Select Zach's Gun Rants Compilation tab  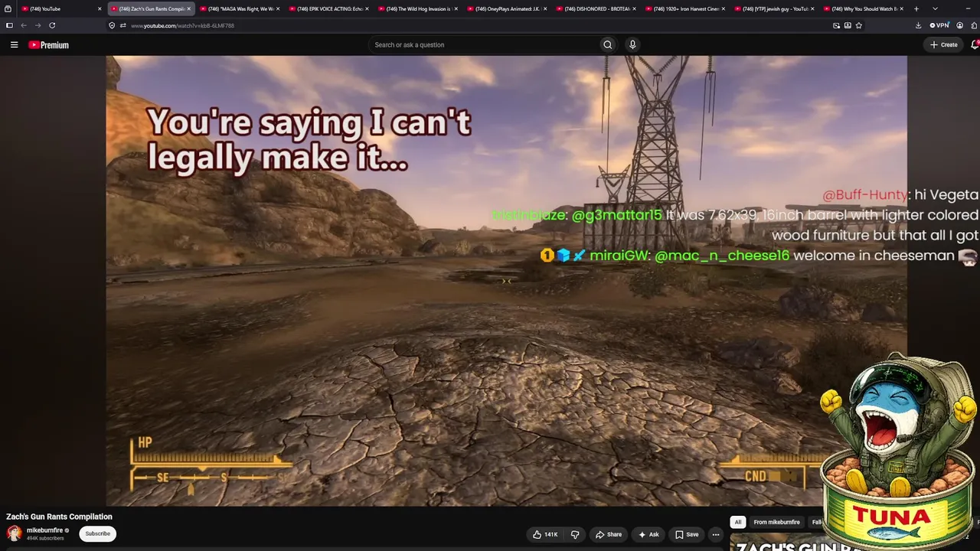(151, 8)
